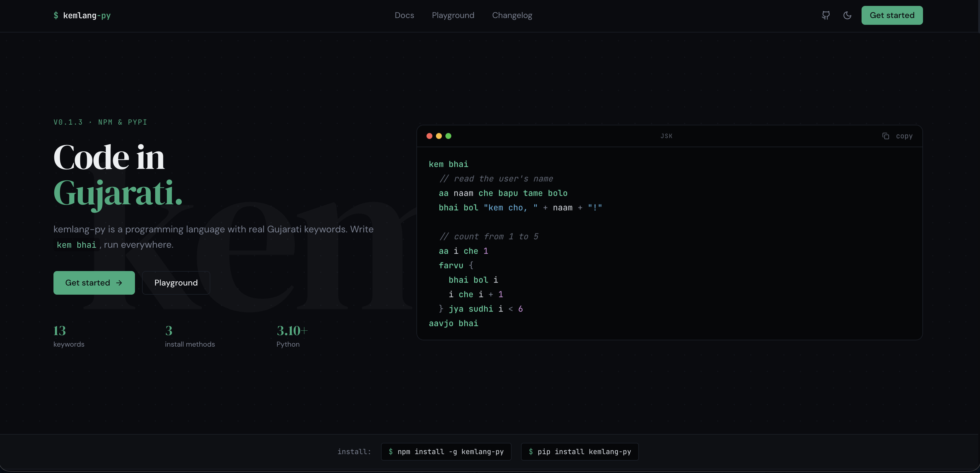Click the 'bhai bol i' code line

(x=473, y=280)
